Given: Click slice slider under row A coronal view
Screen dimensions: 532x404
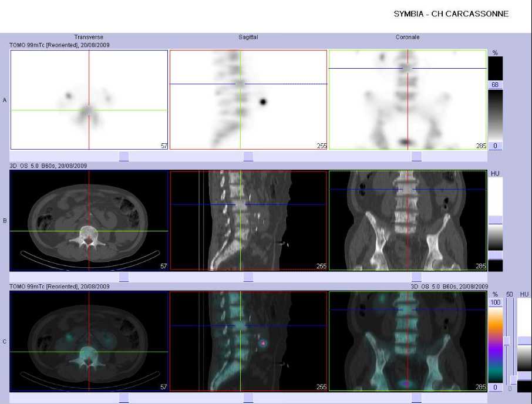Looking at the screenshot, I should pyautogui.click(x=417, y=156).
